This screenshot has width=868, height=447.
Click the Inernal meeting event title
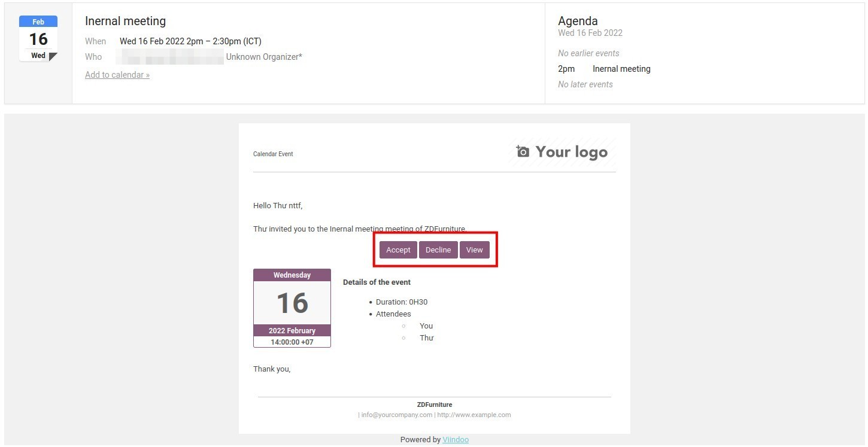(125, 21)
